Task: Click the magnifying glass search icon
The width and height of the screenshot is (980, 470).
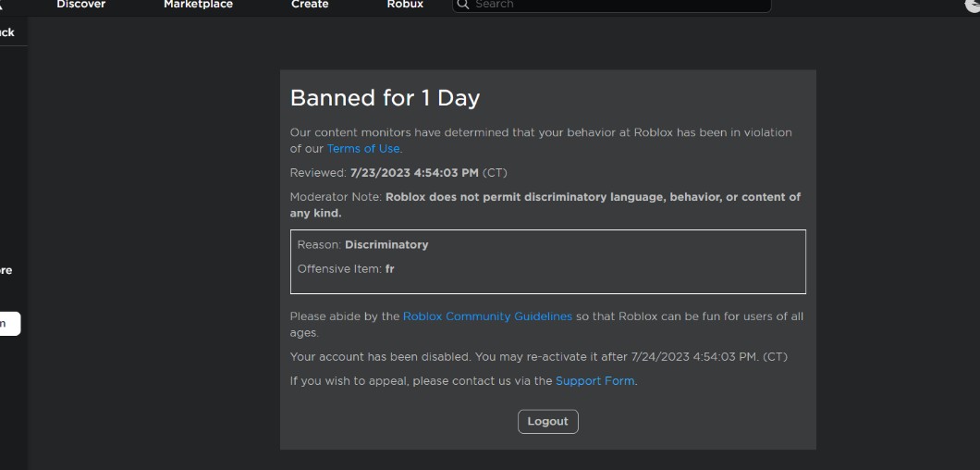Action: (463, 4)
